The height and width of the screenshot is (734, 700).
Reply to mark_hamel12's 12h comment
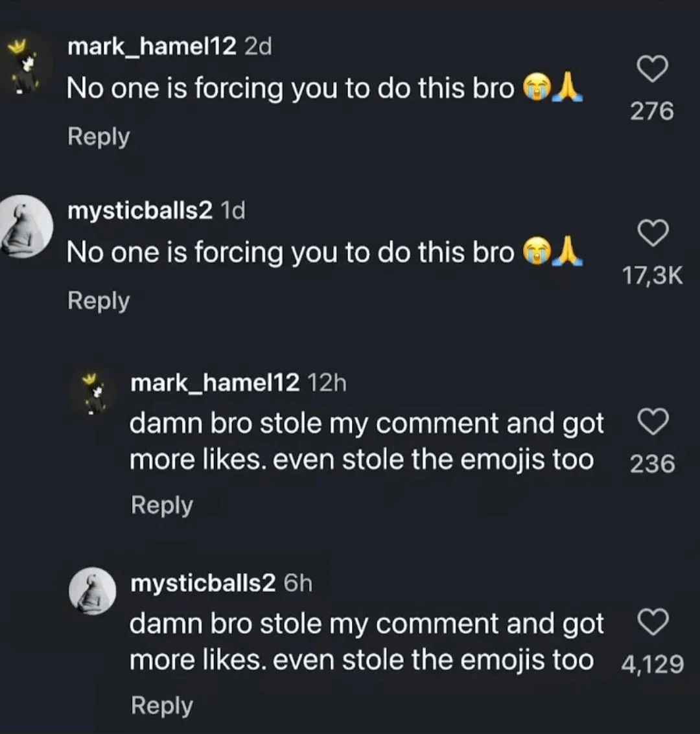162,505
